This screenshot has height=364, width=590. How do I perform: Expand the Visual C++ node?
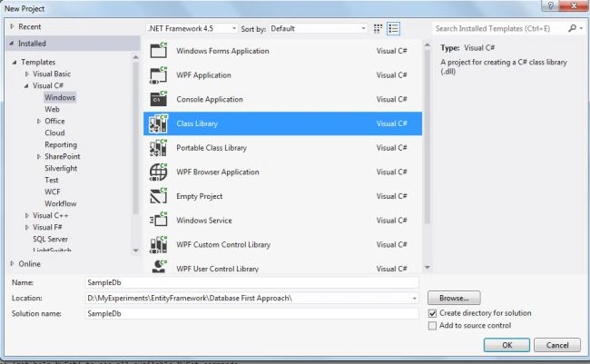(26, 216)
